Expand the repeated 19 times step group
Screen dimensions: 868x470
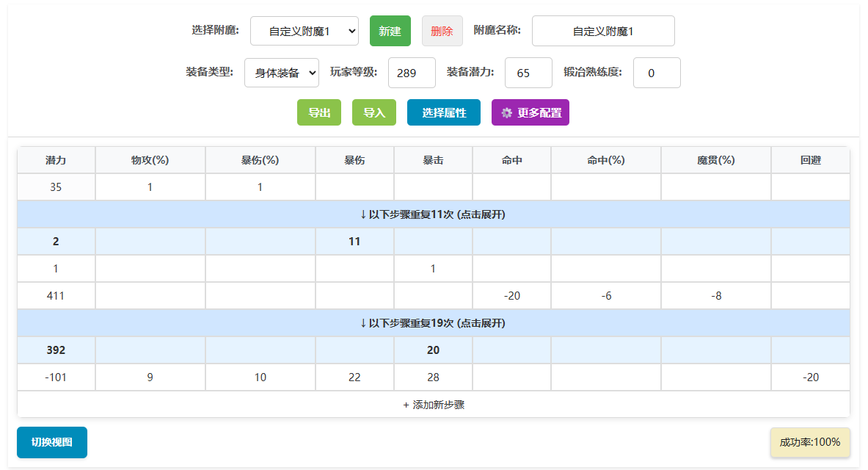[x=434, y=322]
